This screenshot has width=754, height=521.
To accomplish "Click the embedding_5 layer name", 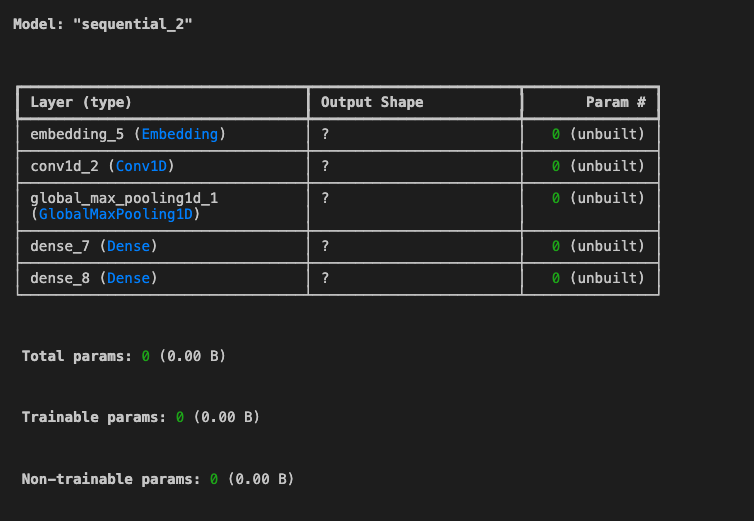I will click(77, 134).
